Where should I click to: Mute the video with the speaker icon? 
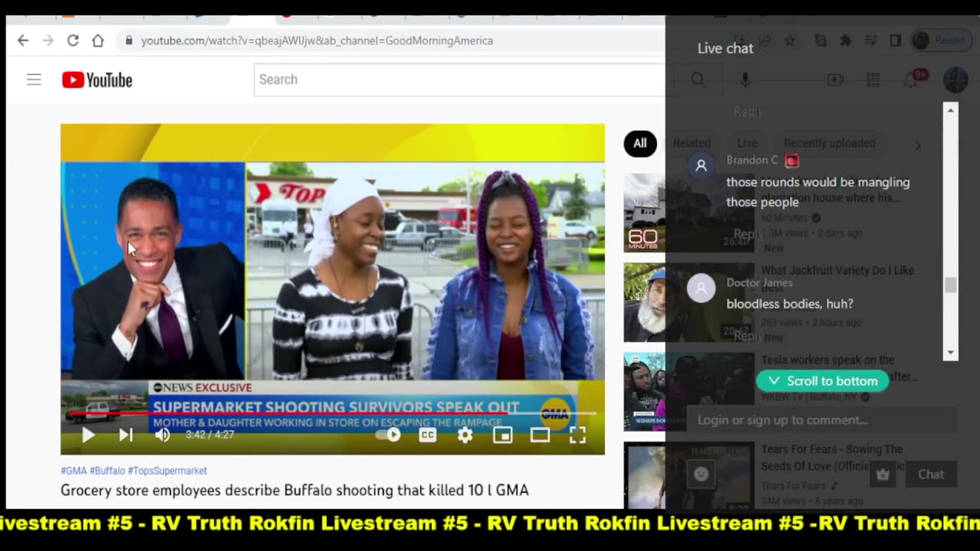[162, 435]
